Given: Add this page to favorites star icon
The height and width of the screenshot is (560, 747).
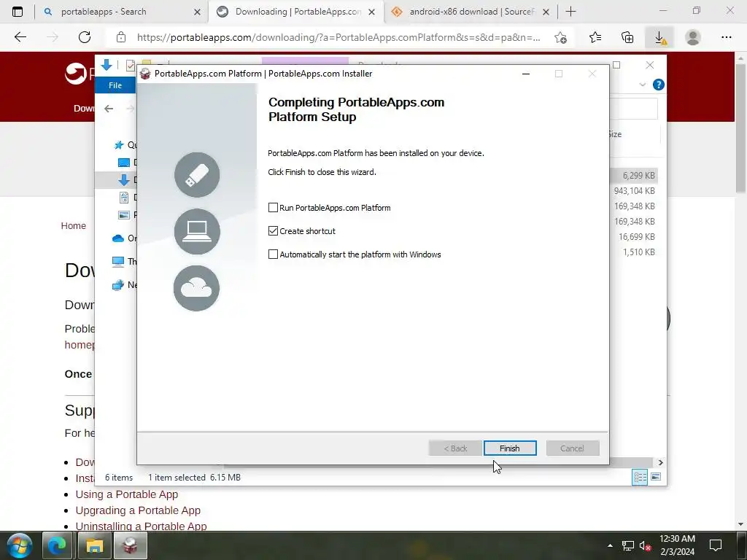Looking at the screenshot, I should (561, 38).
